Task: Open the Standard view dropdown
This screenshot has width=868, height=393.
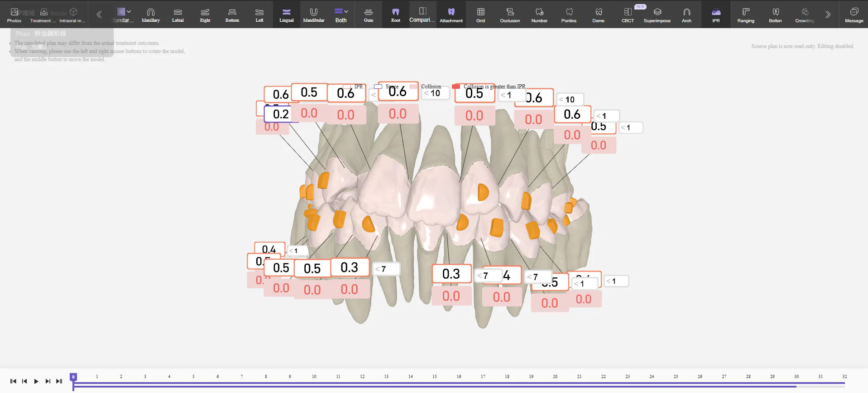Action: coord(123,15)
